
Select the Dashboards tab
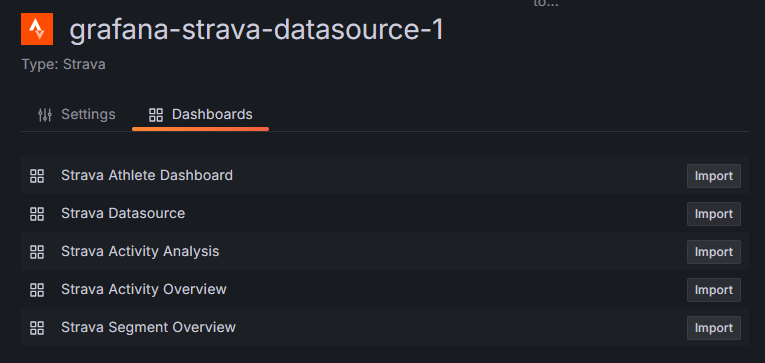[x=201, y=115]
